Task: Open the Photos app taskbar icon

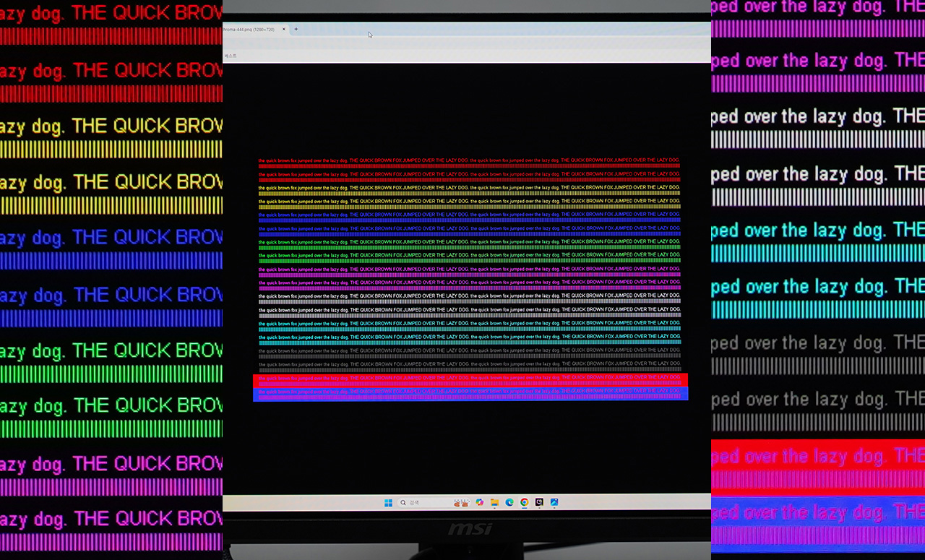Action: click(554, 503)
